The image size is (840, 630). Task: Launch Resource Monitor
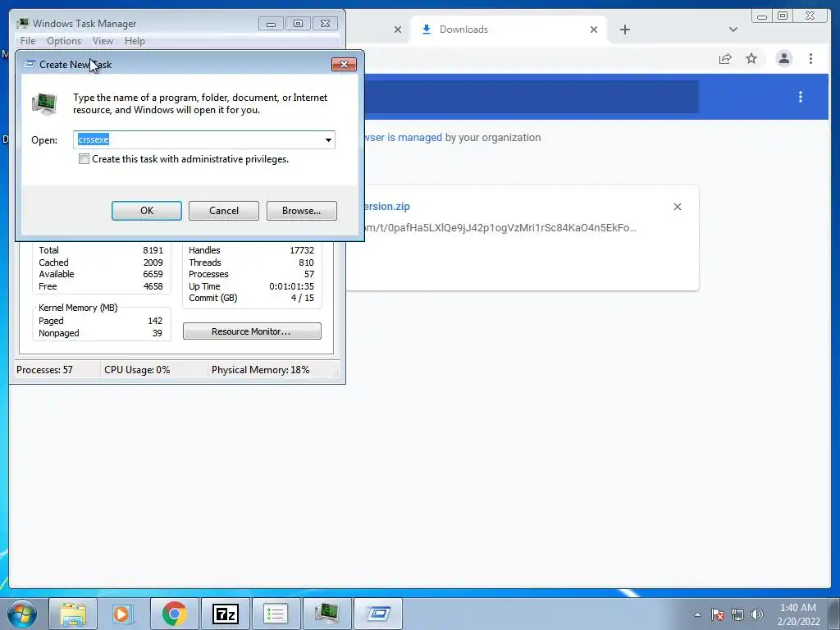tap(252, 331)
